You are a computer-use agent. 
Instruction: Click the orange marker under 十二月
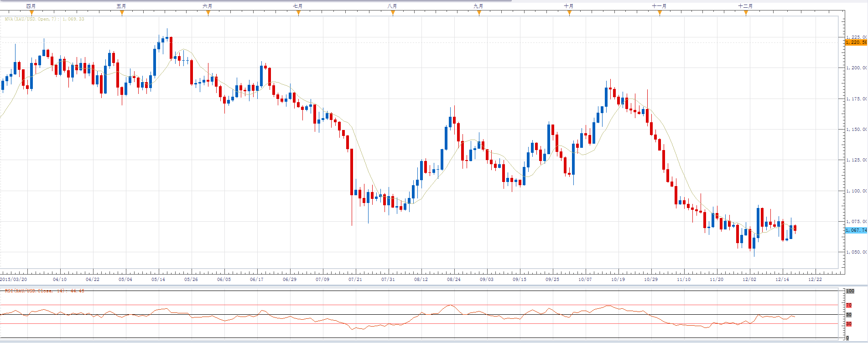pyautogui.click(x=746, y=13)
